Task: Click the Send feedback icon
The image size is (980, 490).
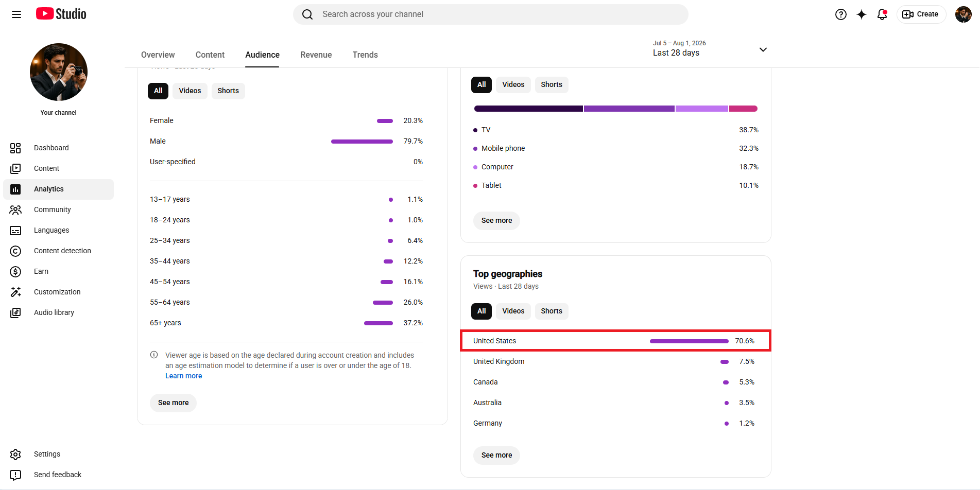Action: [15, 475]
